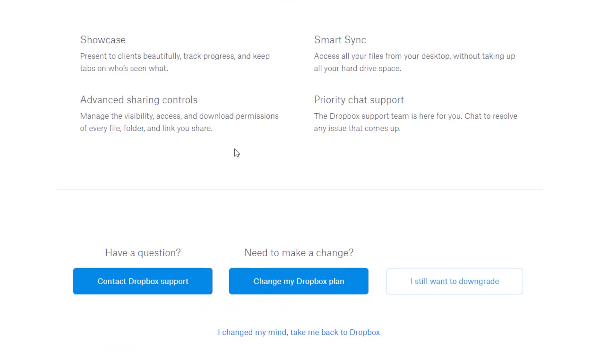Click the Contact Dropbox support button

click(x=143, y=281)
